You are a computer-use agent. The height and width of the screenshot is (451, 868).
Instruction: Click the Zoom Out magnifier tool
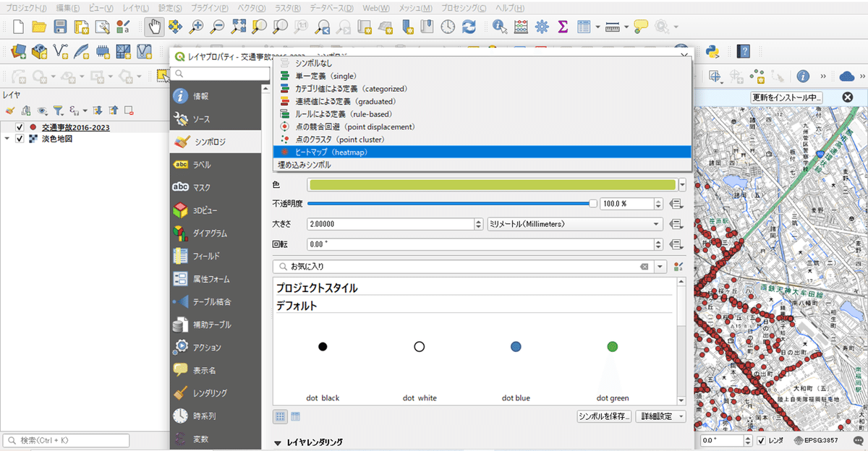[217, 27]
